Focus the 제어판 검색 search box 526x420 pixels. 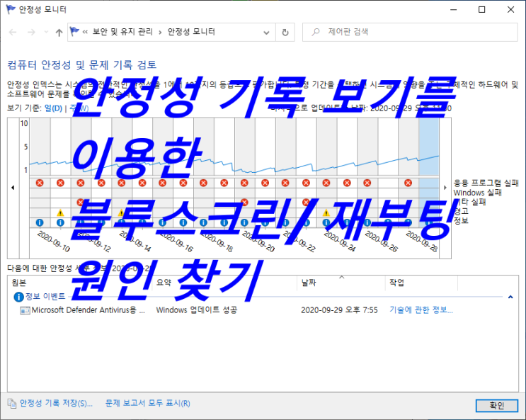click(410, 32)
